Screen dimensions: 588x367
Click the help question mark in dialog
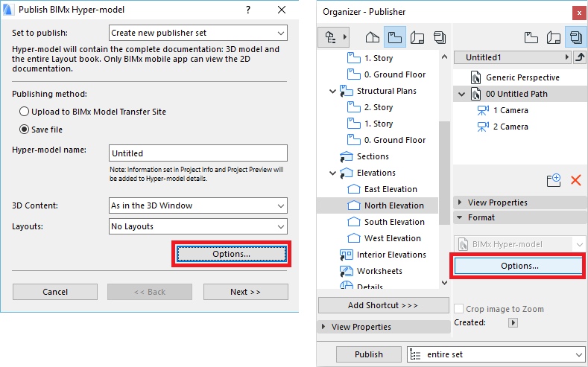[248, 10]
